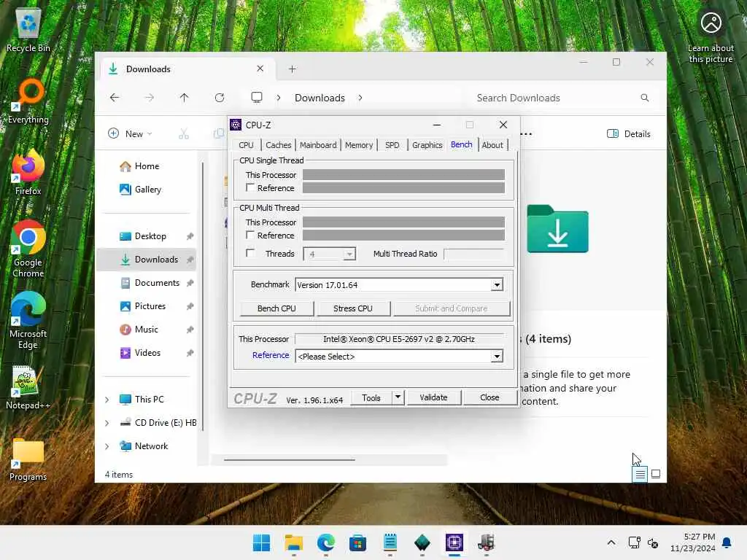The image size is (747, 560).
Task: Expand the chevron after Downloads in address bar
Action: click(x=360, y=98)
